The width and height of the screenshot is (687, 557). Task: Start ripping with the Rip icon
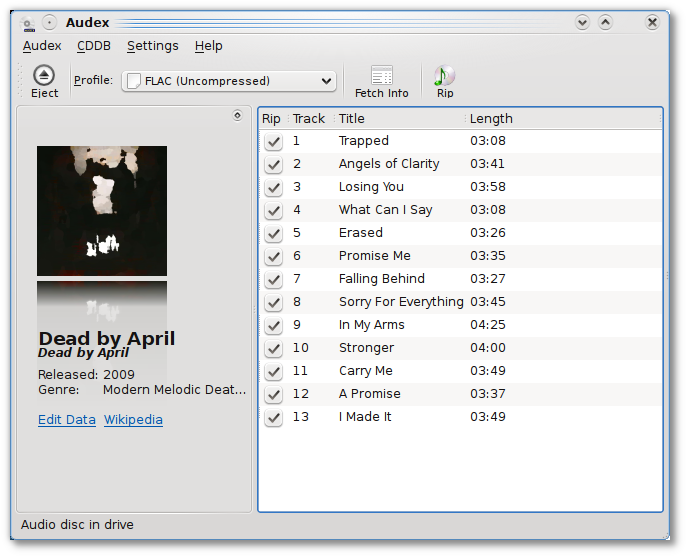(x=444, y=75)
